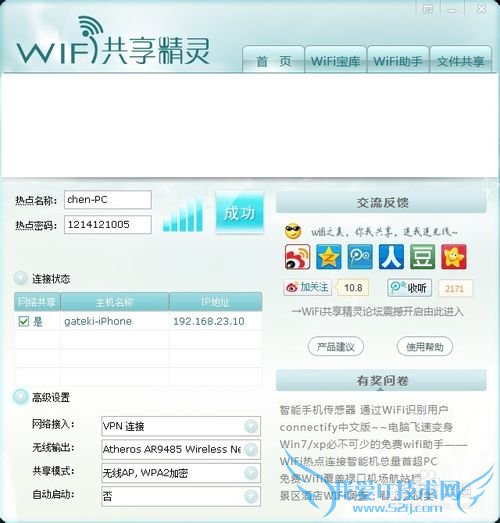
Task: Share to Renren icon
Action: tap(391, 256)
